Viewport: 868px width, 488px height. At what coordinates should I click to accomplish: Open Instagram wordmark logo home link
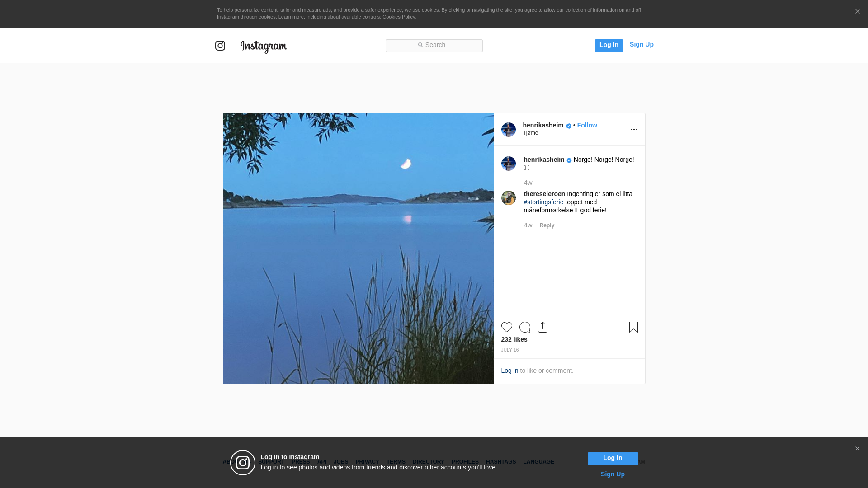pos(264,46)
